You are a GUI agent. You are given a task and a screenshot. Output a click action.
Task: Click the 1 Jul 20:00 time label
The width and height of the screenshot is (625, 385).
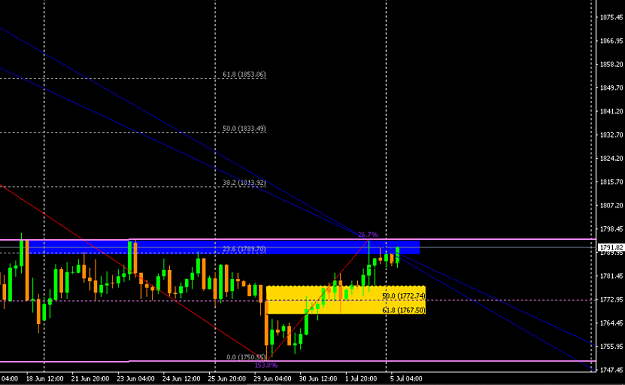tap(361, 378)
